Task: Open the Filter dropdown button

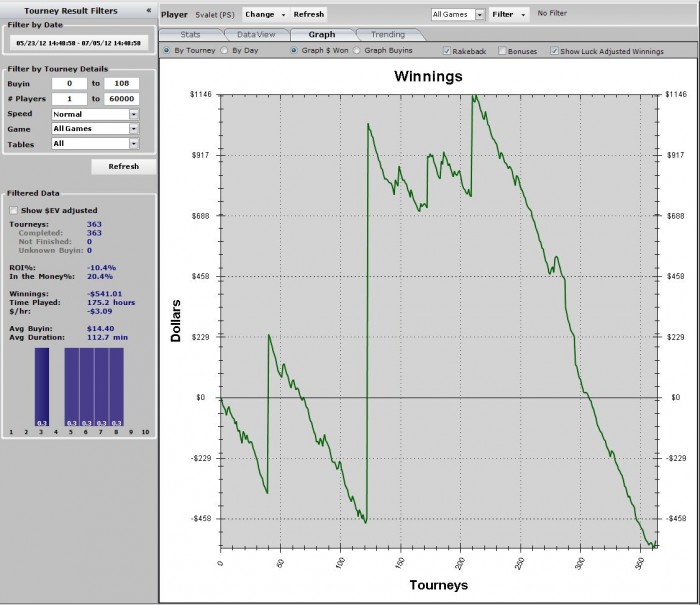Action: pyautogui.click(x=509, y=15)
